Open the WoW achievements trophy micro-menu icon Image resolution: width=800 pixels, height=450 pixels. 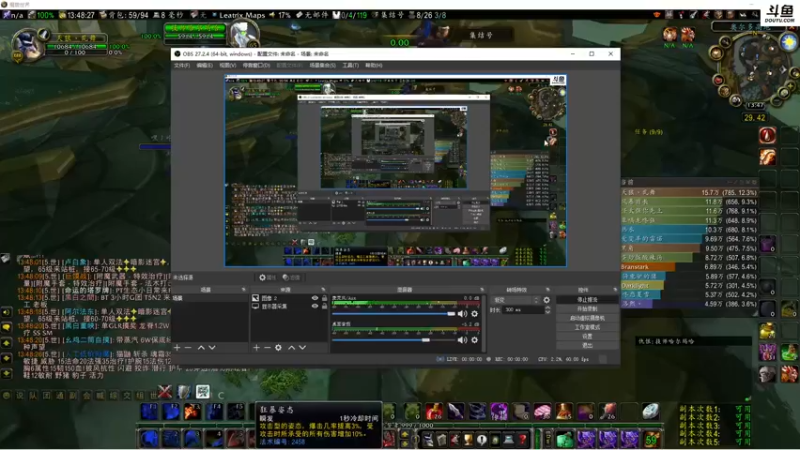(x=468, y=439)
